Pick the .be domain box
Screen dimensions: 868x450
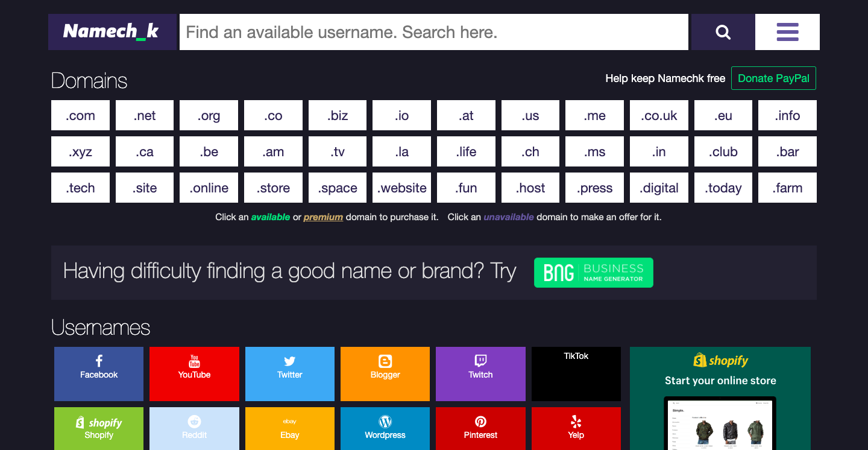[209, 151]
